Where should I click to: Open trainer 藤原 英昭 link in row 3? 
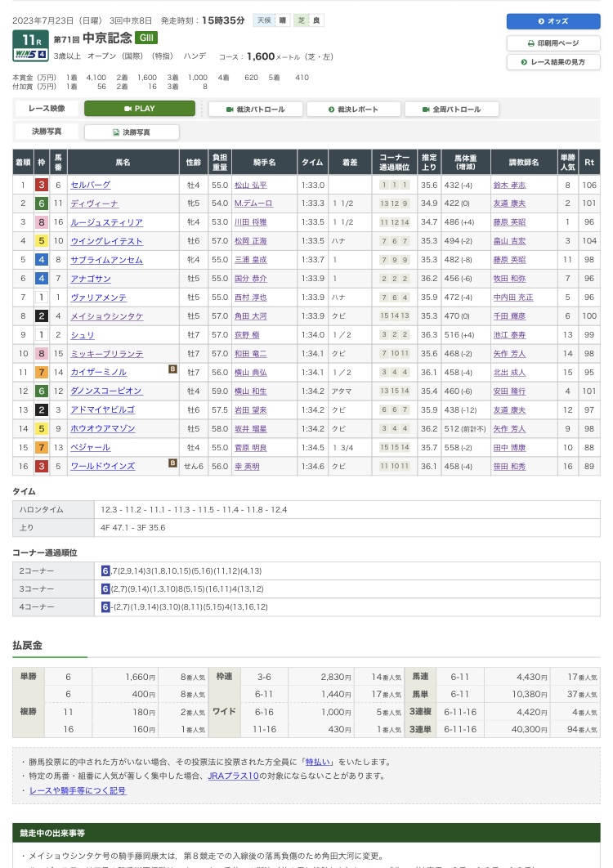point(509,222)
